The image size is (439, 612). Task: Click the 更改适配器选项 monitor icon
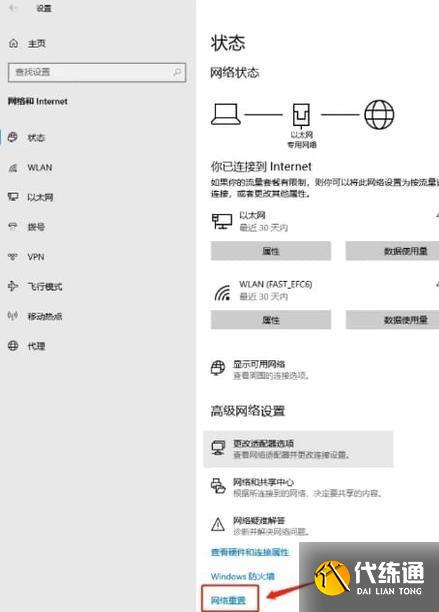218,447
